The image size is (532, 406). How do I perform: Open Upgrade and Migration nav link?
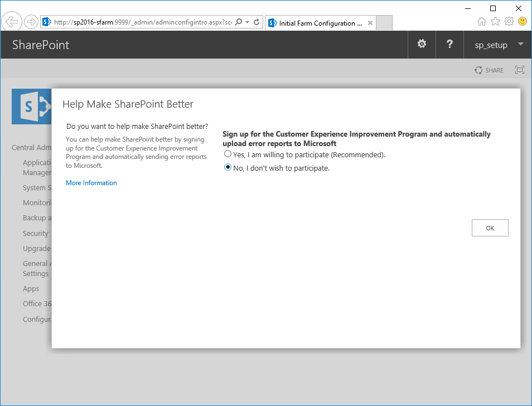pos(37,248)
